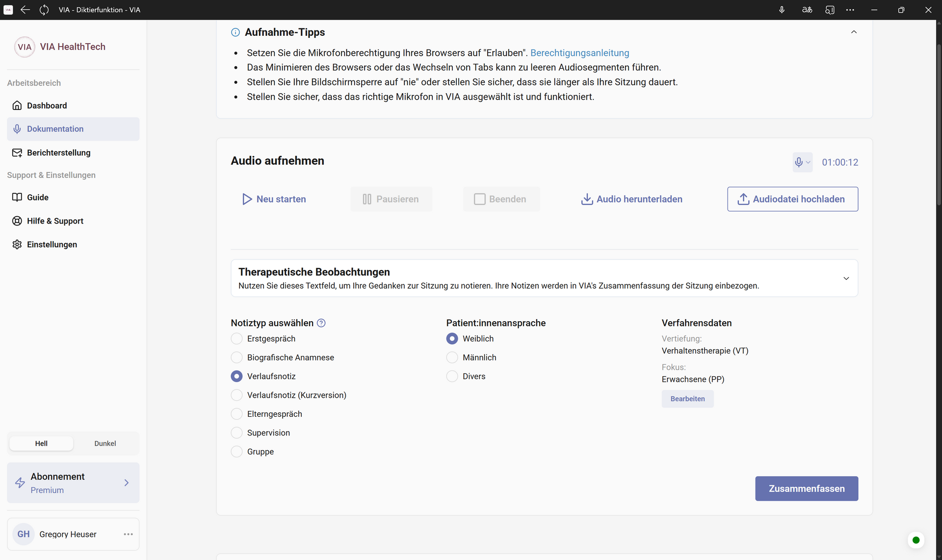Viewport: 942px width, 560px height.
Task: Click the Notiztyp help question mark icon
Action: (x=321, y=323)
